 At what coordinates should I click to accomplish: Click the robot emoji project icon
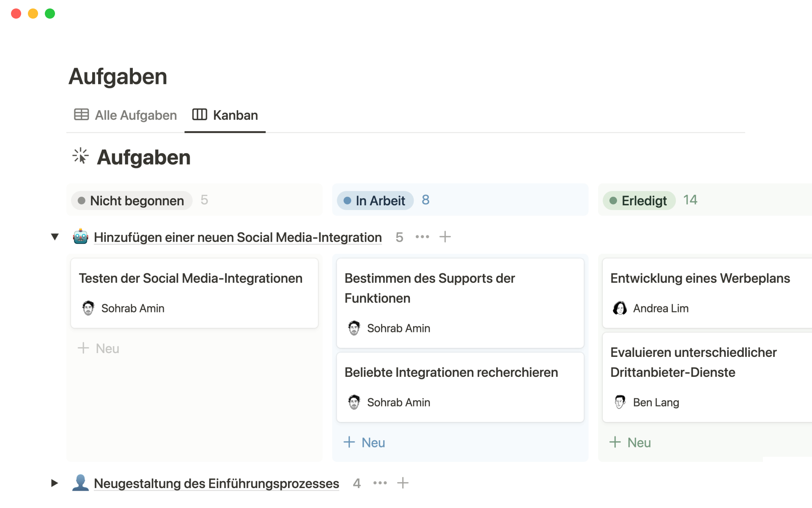coord(80,237)
